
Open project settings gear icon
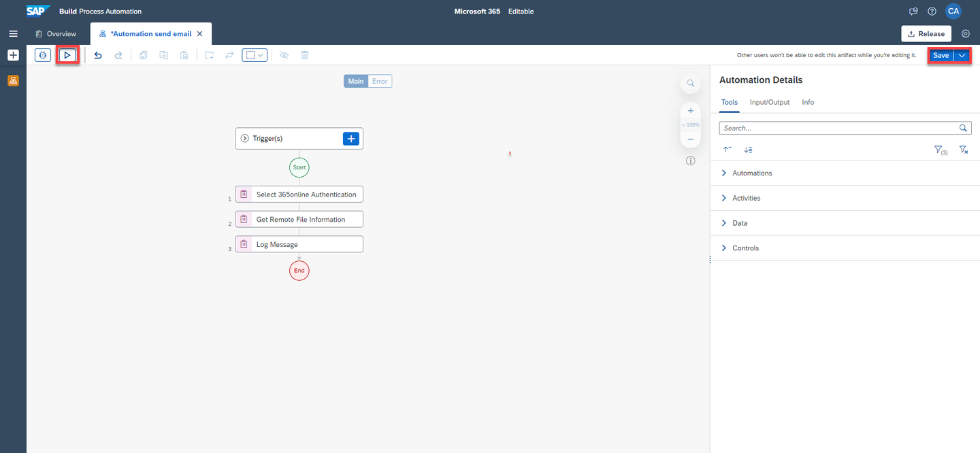click(x=965, y=33)
